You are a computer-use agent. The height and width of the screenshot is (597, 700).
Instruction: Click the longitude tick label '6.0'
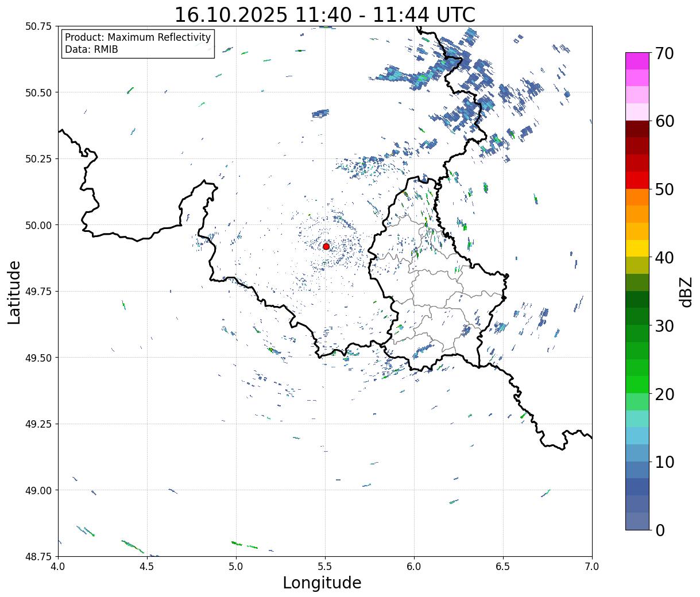click(414, 567)
